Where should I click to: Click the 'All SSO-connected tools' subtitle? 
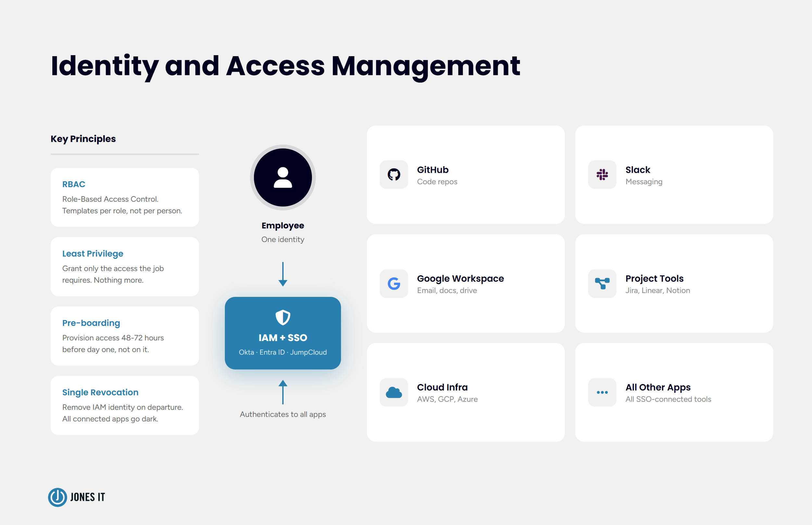coord(668,399)
